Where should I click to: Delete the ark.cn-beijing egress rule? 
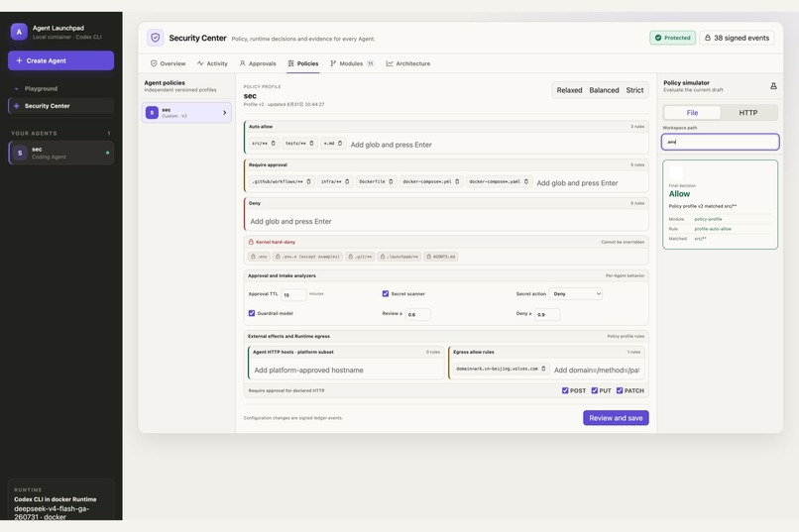pos(543,369)
